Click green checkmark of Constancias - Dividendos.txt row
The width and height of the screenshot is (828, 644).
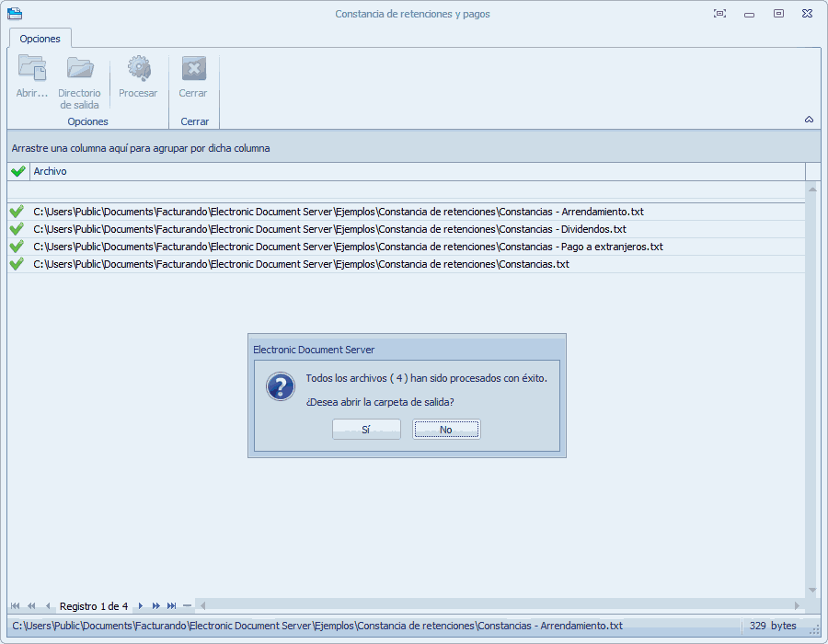pyautogui.click(x=17, y=229)
